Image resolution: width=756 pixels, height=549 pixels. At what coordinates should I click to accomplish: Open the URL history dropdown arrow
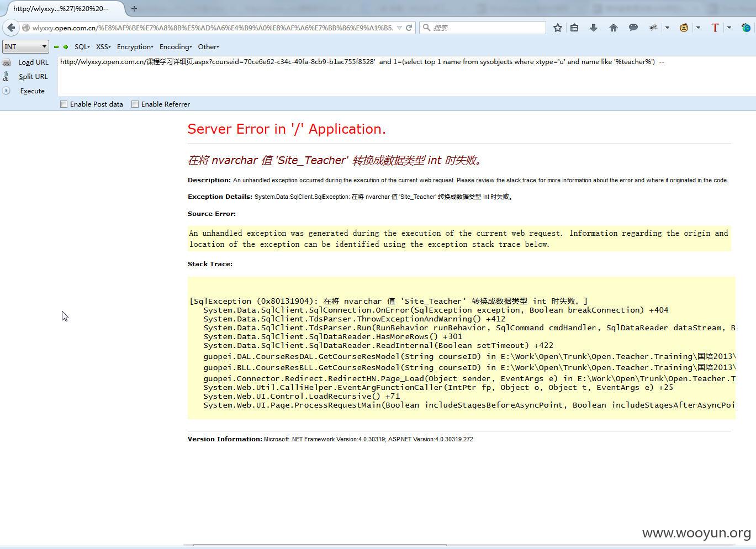tap(399, 28)
